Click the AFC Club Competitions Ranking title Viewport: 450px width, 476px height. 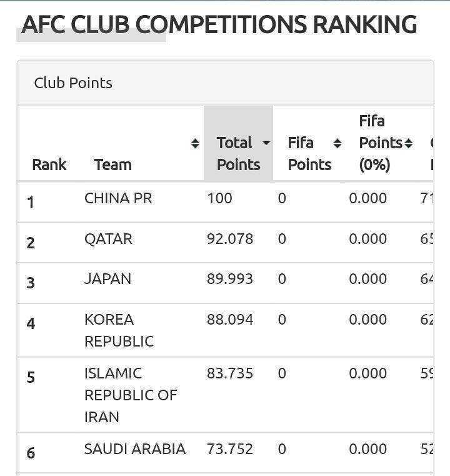pos(219,25)
